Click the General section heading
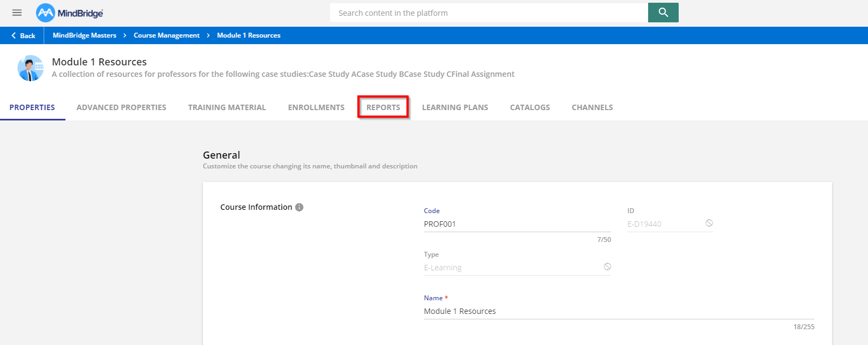Viewport: 868px width, 345px height. tap(222, 155)
